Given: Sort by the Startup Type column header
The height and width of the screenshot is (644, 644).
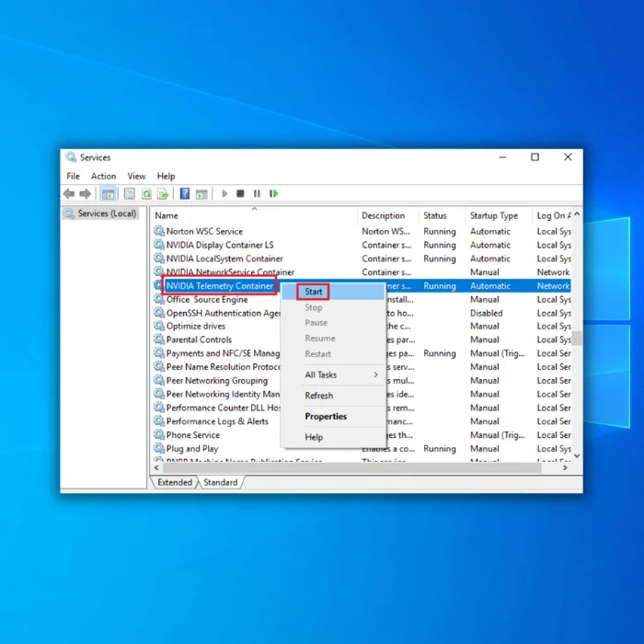Looking at the screenshot, I should (x=499, y=215).
